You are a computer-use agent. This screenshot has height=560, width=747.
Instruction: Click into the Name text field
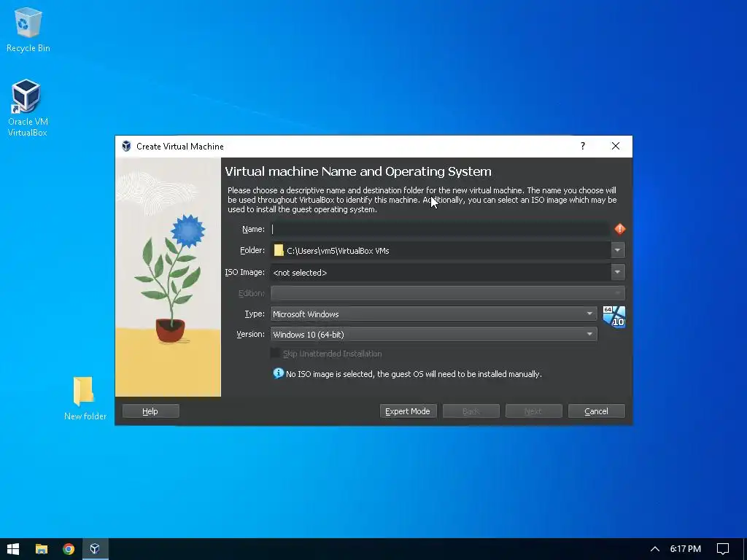pos(441,229)
